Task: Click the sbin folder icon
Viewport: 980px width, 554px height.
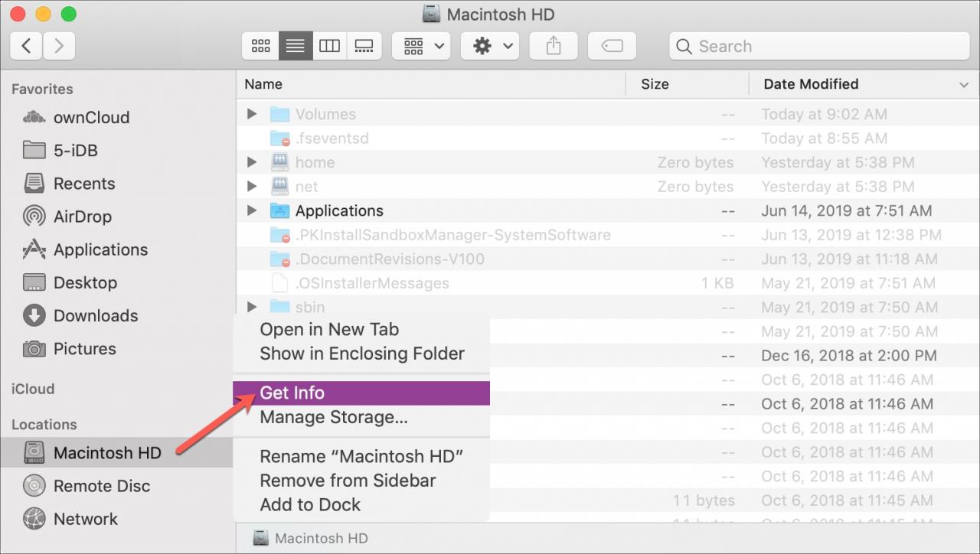Action: [x=279, y=307]
